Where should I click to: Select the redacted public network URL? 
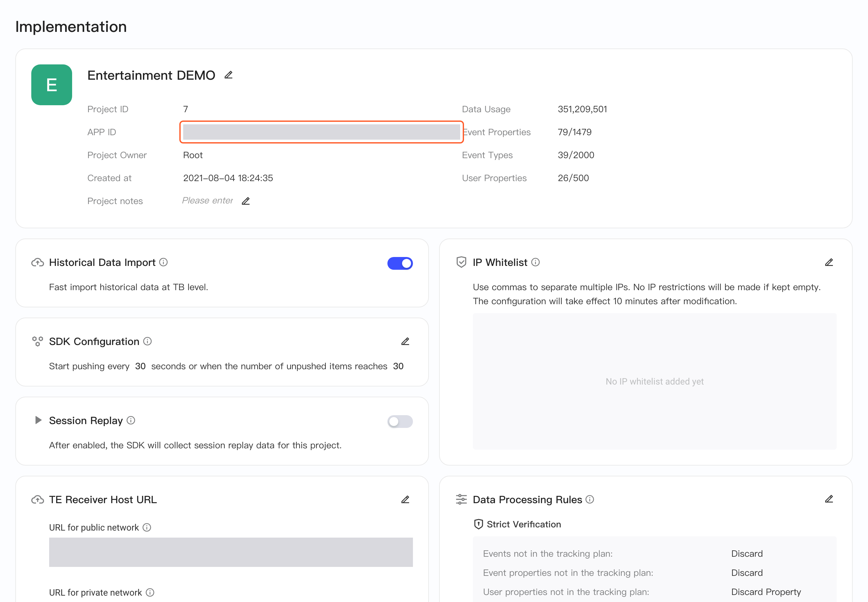231,552
